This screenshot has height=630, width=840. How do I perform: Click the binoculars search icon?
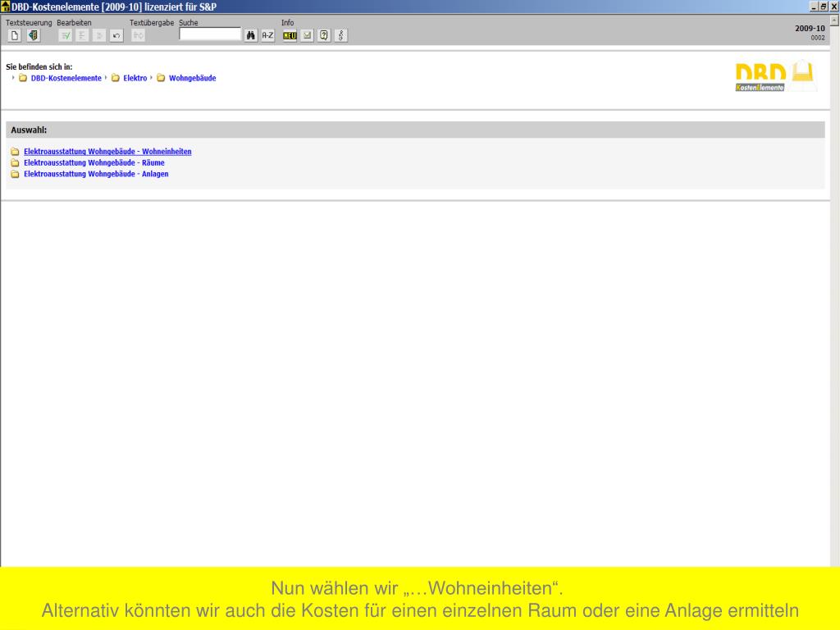251,35
